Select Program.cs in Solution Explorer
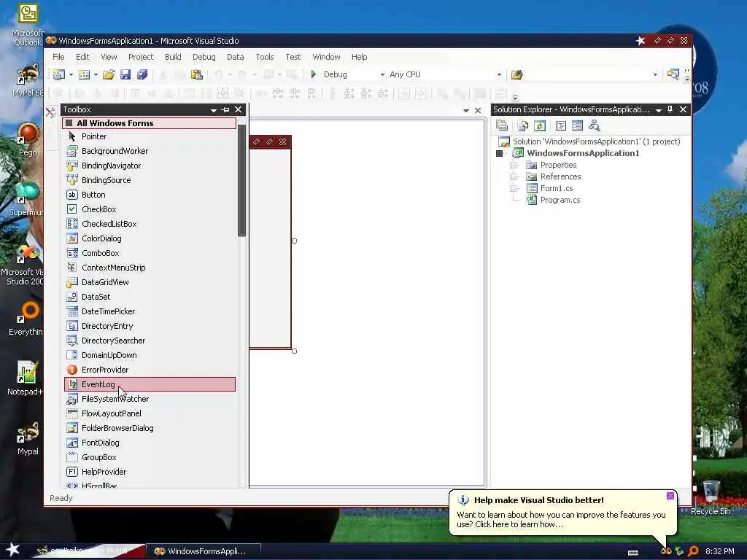The height and width of the screenshot is (560, 747). tap(560, 200)
